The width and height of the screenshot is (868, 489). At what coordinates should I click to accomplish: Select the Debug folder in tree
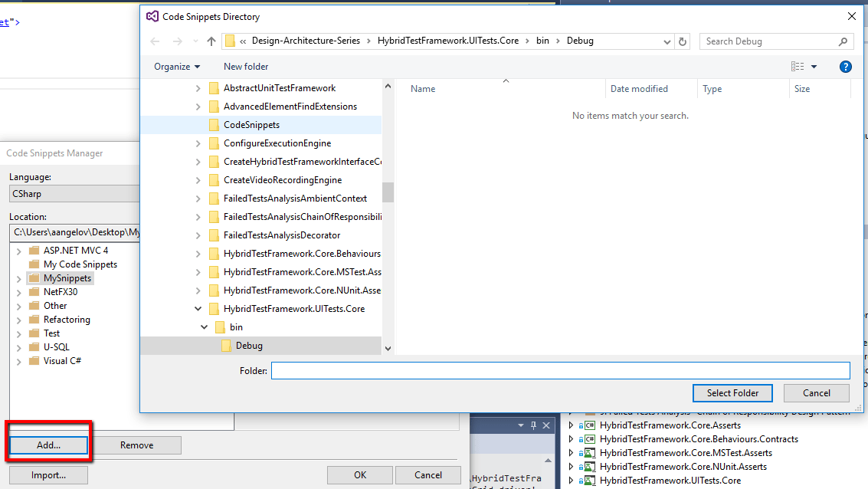tap(248, 346)
